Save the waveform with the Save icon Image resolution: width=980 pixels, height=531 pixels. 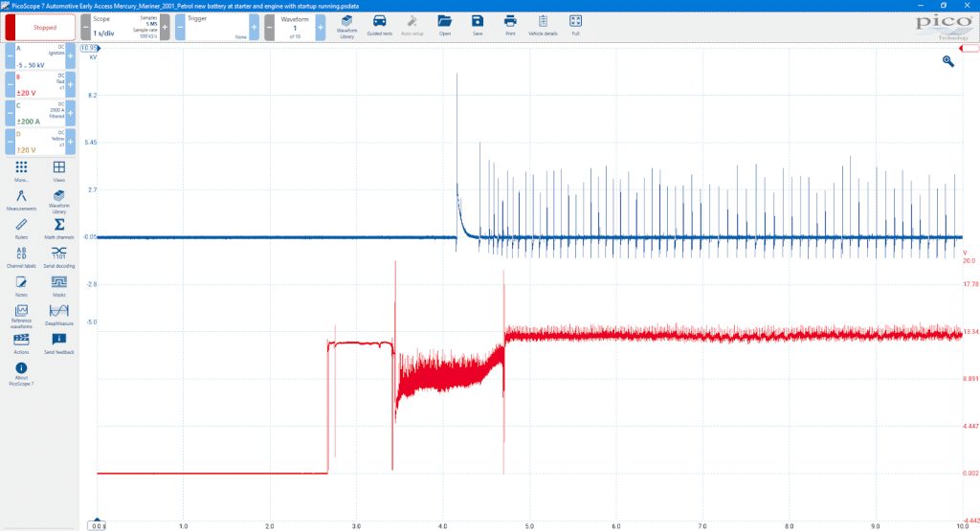(x=478, y=26)
